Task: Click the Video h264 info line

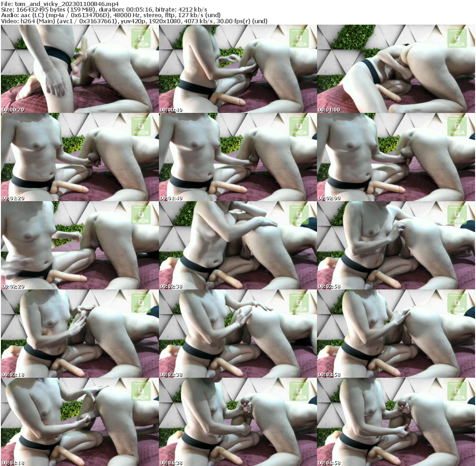Action: point(134,21)
